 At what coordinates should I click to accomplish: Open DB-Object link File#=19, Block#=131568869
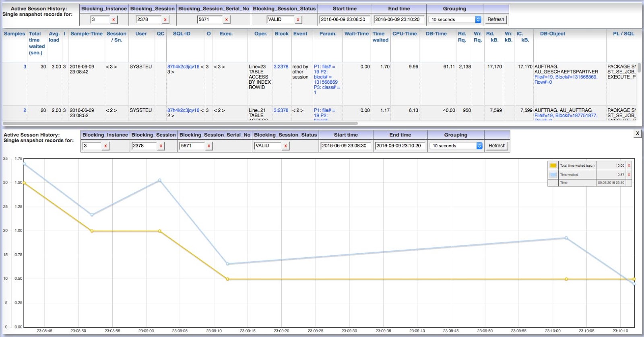(x=566, y=79)
